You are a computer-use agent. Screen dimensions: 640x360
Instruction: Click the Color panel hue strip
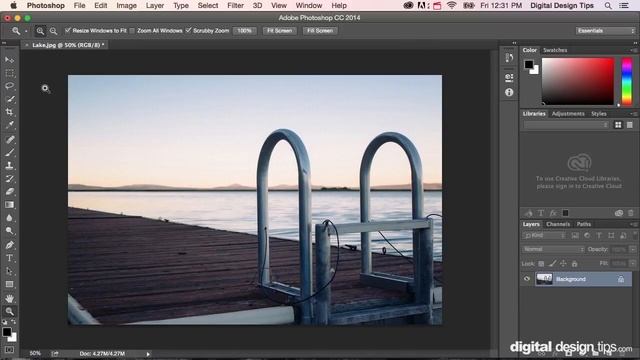(x=627, y=81)
